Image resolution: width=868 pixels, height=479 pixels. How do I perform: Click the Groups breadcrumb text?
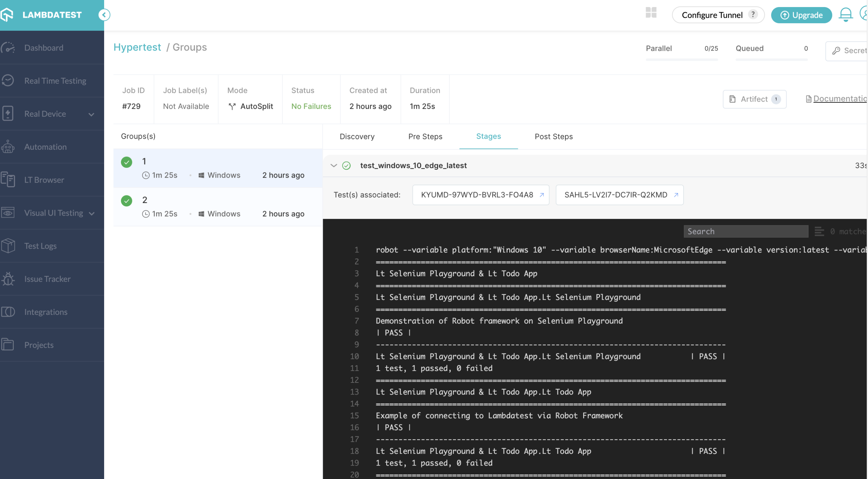(190, 47)
